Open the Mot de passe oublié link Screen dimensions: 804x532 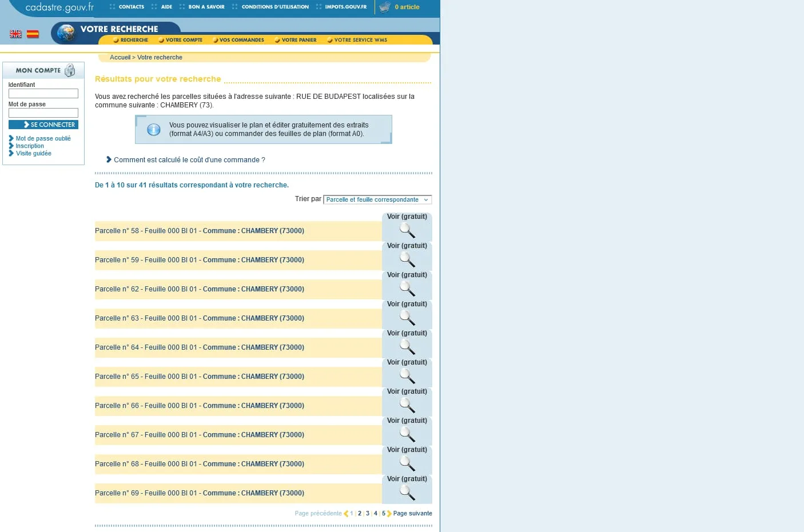point(43,138)
